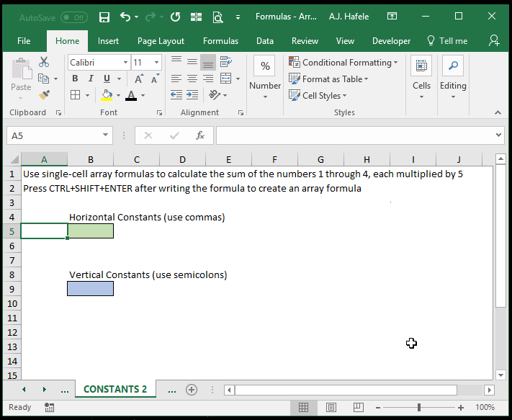Click the Repeat circular arrow icon
The image size is (512, 420).
pyautogui.click(x=175, y=17)
